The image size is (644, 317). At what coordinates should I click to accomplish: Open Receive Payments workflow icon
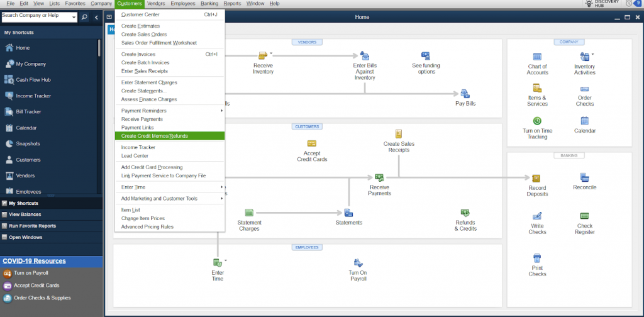379,177
